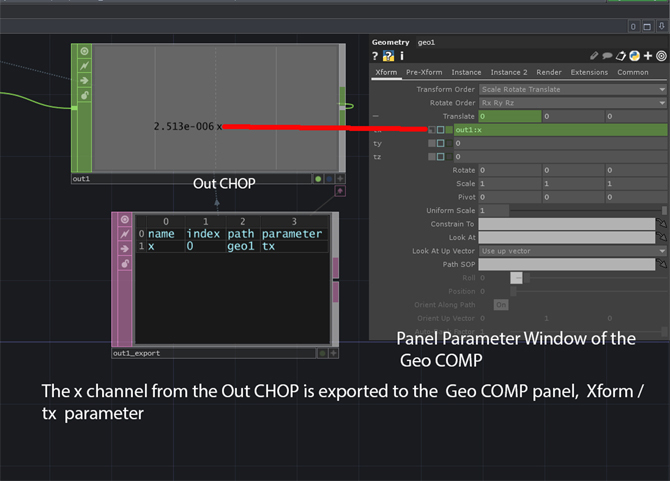Toggle the Orient Along Path On button

(x=501, y=305)
